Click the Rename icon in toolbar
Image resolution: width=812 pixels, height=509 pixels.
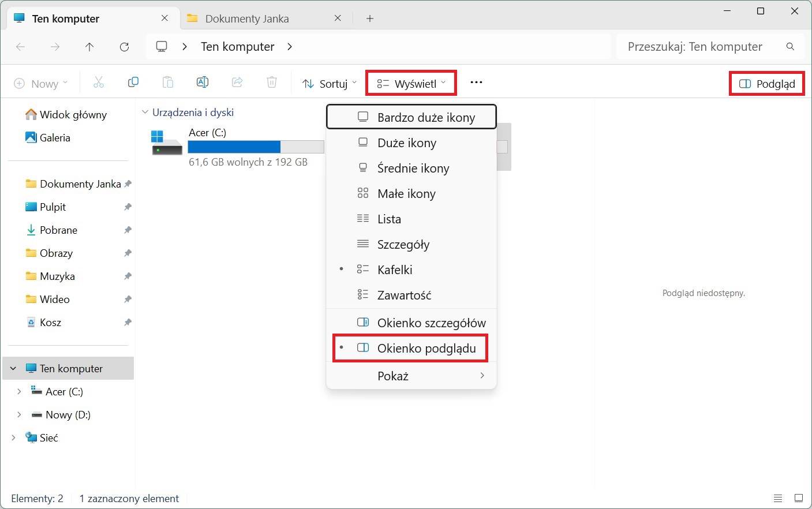[203, 83]
